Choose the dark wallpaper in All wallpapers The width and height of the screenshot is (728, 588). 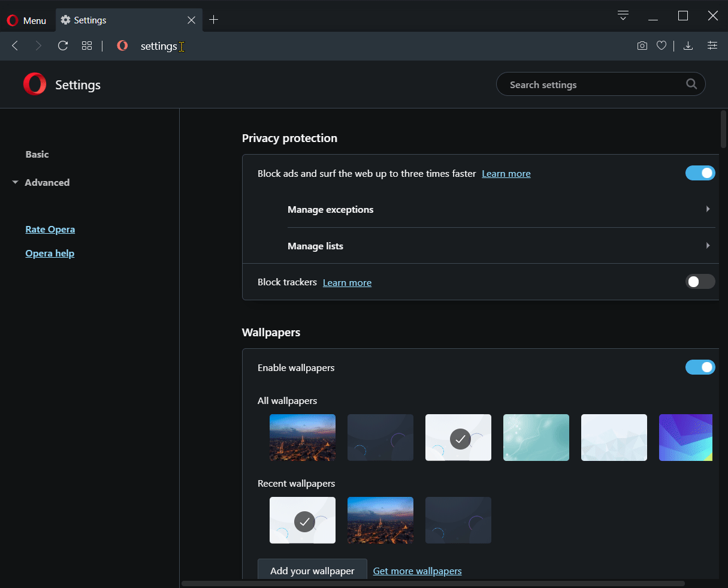380,438
